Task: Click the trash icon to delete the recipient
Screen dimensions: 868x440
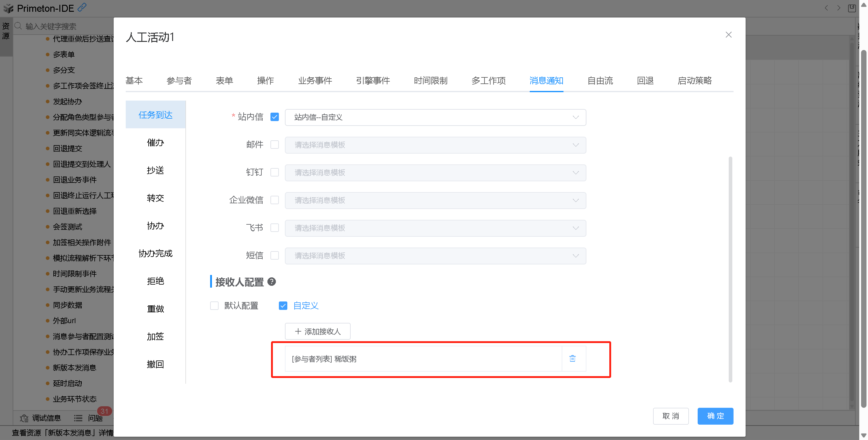Action: pos(572,358)
